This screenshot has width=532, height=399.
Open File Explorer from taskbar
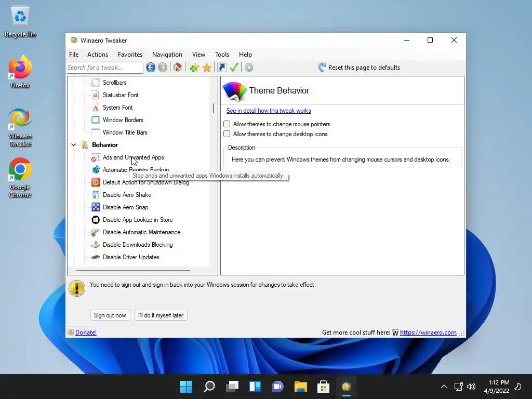click(x=301, y=387)
